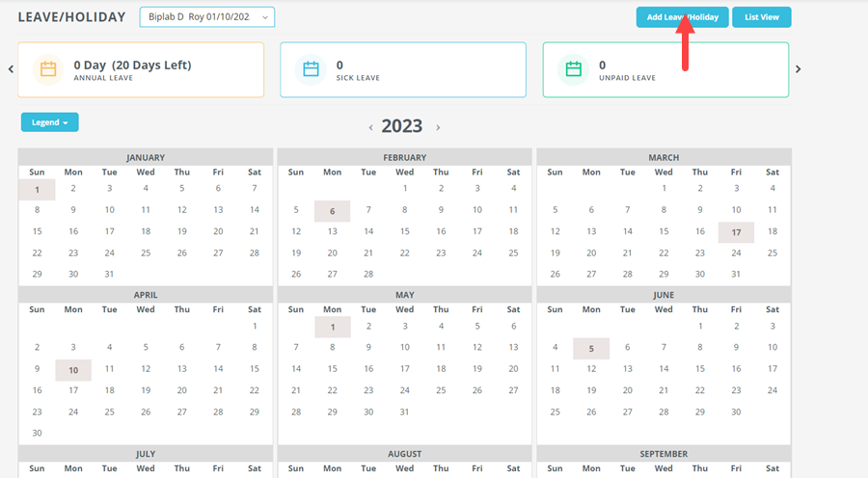Open the Annual Leave card

[141, 69]
